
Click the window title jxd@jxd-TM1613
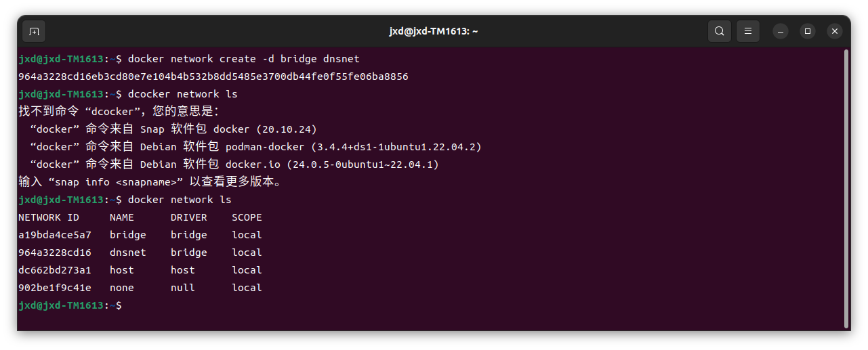434,31
